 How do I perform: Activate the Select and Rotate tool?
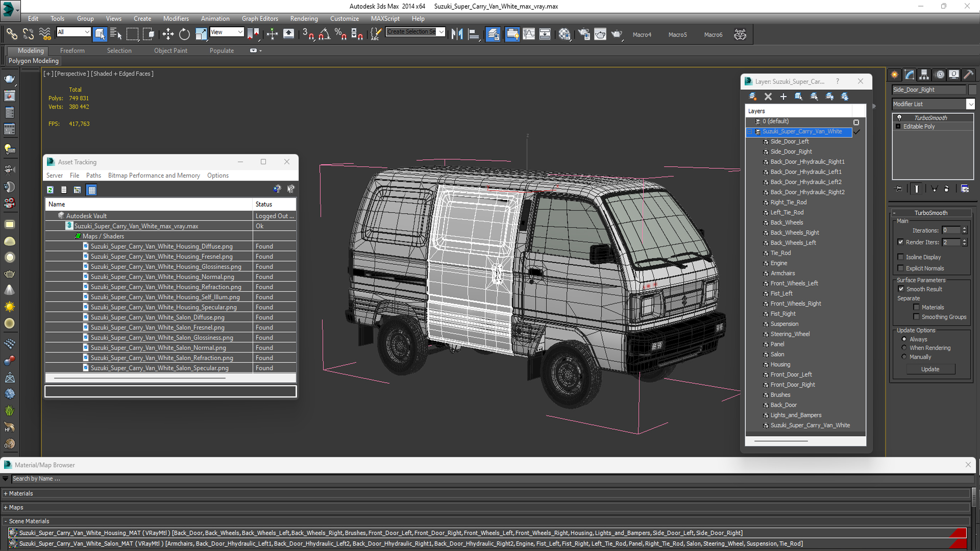tap(184, 34)
